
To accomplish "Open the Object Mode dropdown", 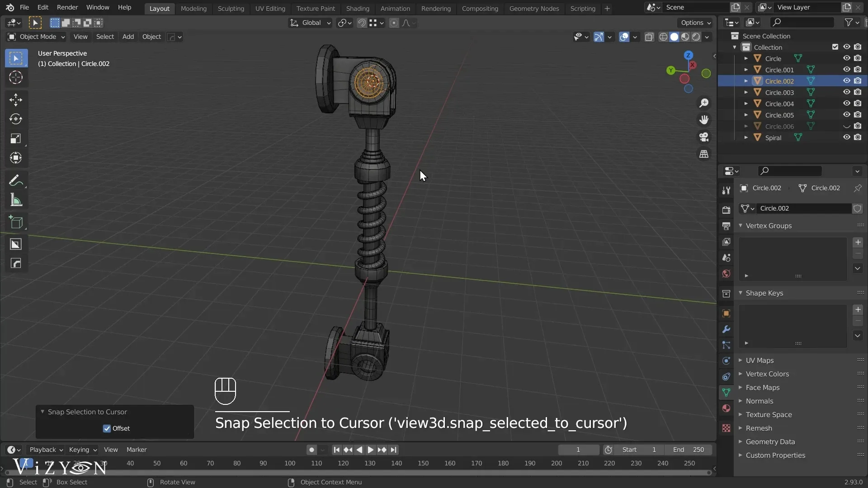I will pos(37,37).
